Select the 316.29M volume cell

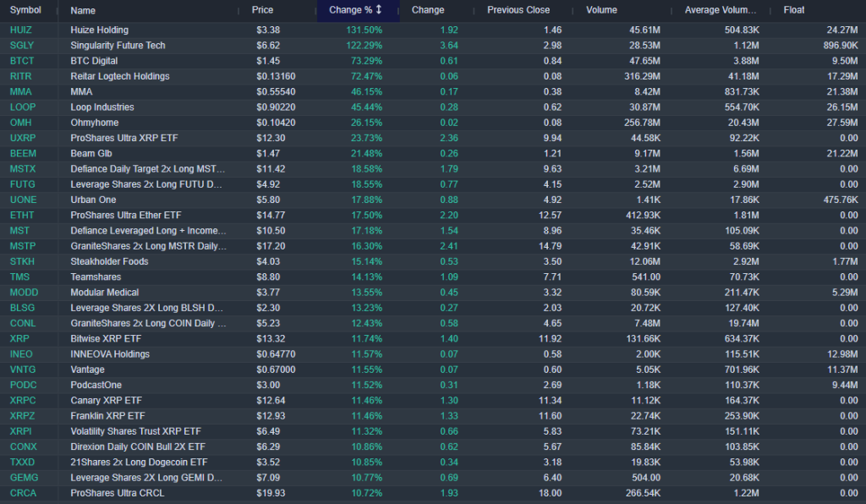pos(642,76)
